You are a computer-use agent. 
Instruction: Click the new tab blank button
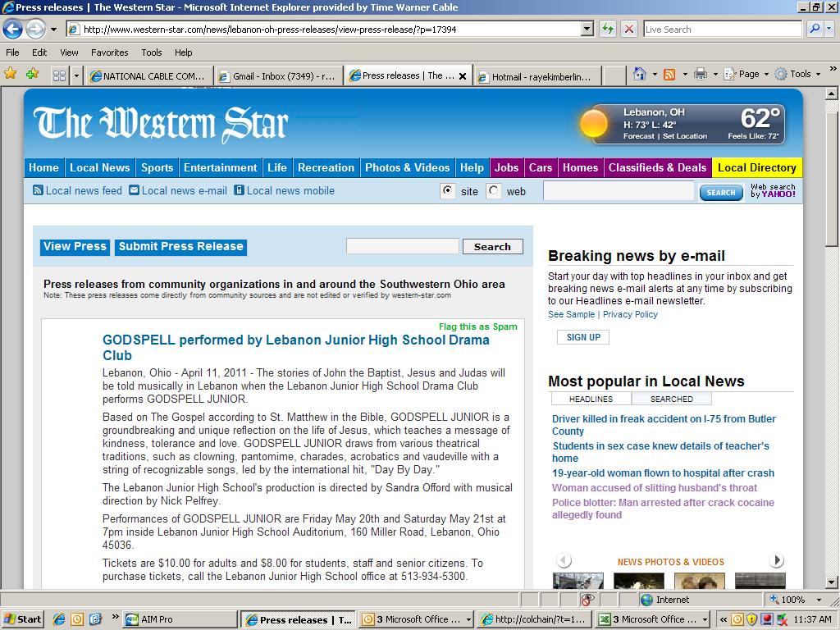tap(614, 76)
